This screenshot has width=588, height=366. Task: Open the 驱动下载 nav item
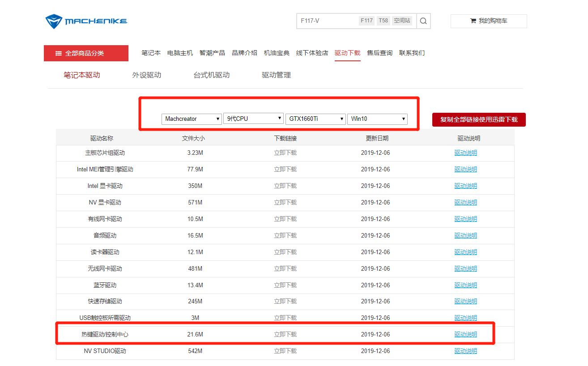(347, 53)
